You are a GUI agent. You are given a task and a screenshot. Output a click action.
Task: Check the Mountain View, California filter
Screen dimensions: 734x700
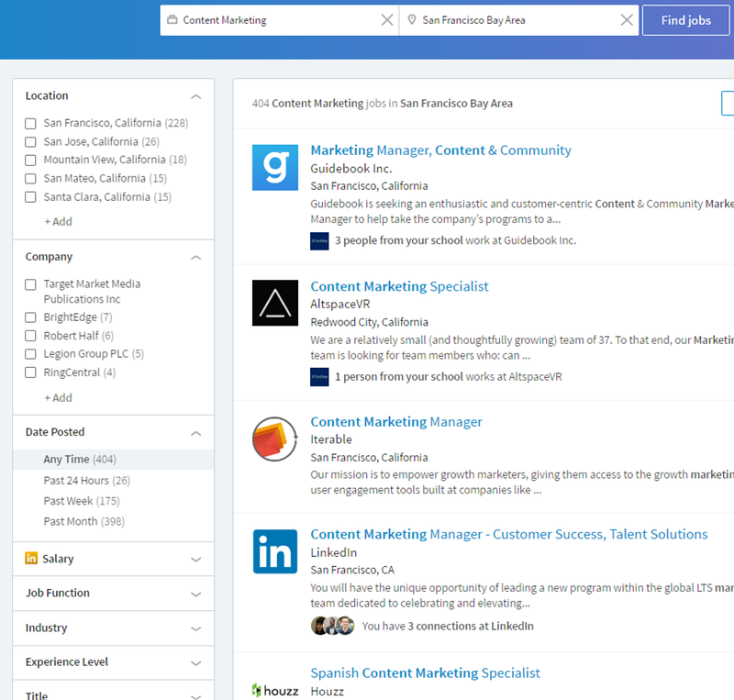(x=30, y=161)
